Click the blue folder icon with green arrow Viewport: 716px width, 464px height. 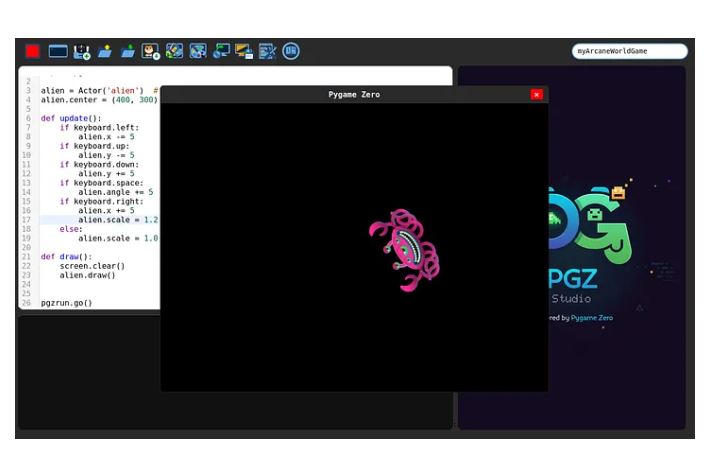coord(128,51)
